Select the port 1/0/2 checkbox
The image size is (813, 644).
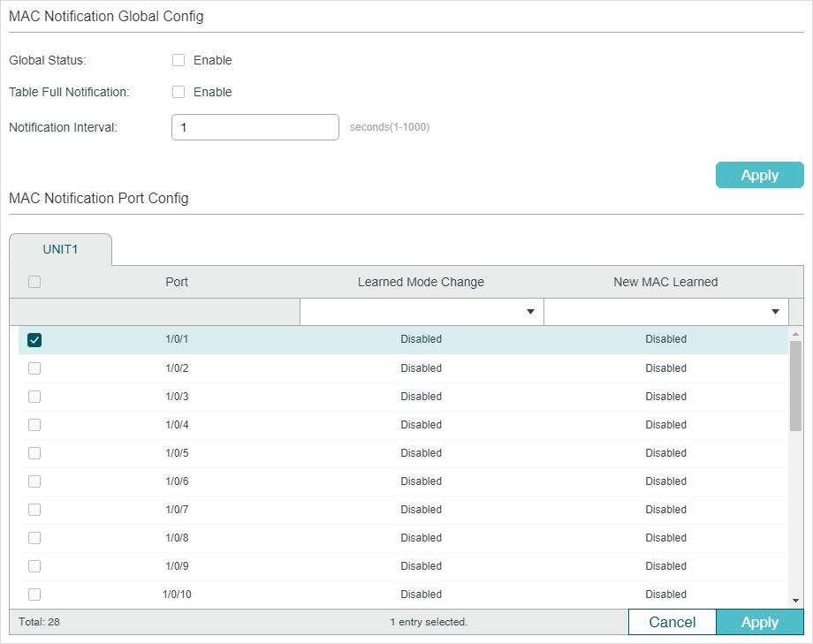34,368
